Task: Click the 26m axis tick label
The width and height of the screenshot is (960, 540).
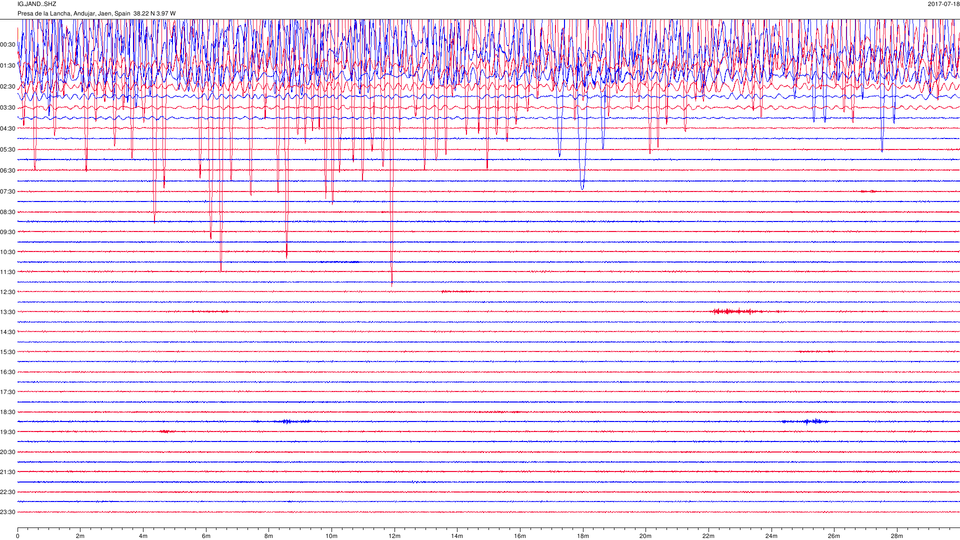Action: tap(834, 536)
